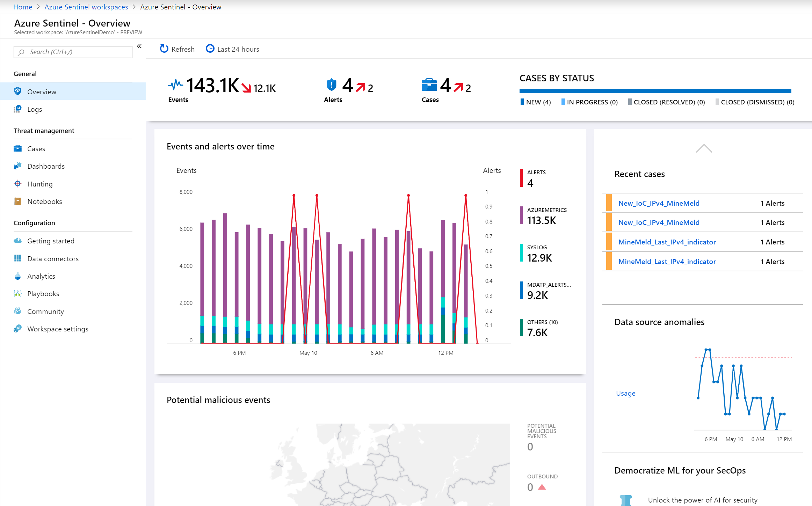Click the Playbooks icon in sidebar

click(17, 294)
